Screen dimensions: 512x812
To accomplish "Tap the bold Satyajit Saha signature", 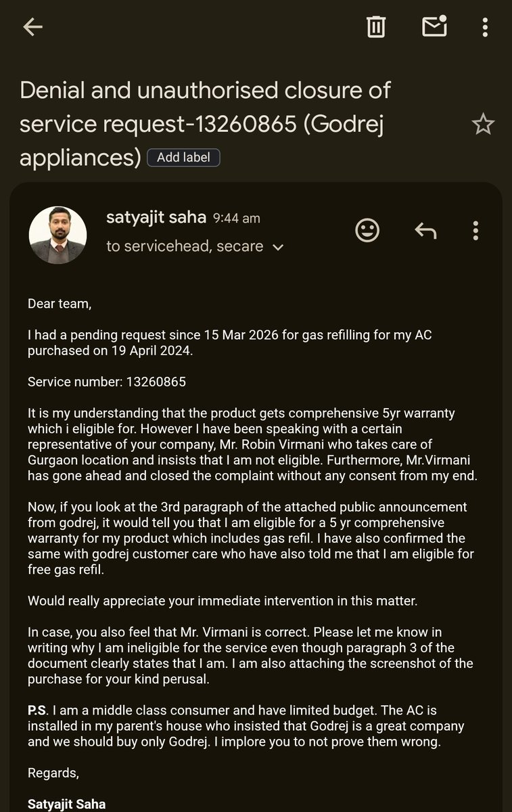I will 66,805.
